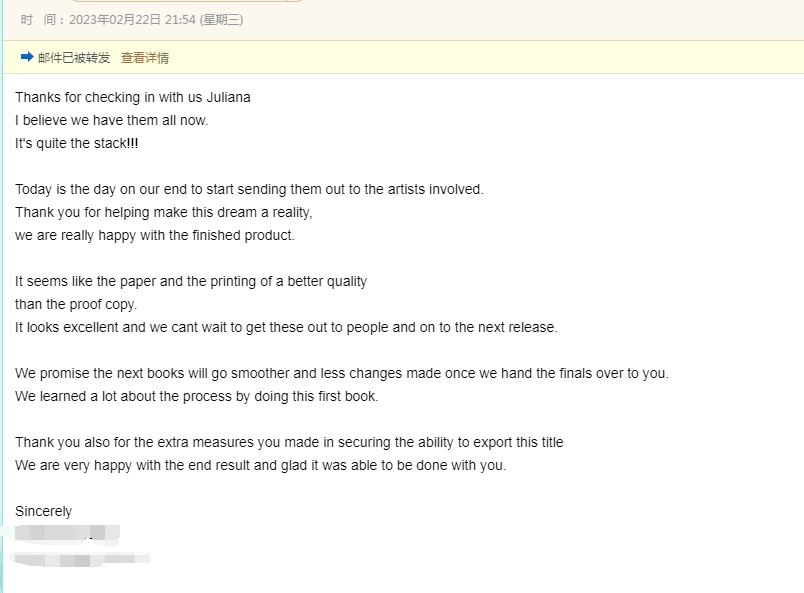Image resolution: width=804 pixels, height=593 pixels.
Task: Click the line "We are very happy with the end result"
Action: pyautogui.click(x=260, y=466)
